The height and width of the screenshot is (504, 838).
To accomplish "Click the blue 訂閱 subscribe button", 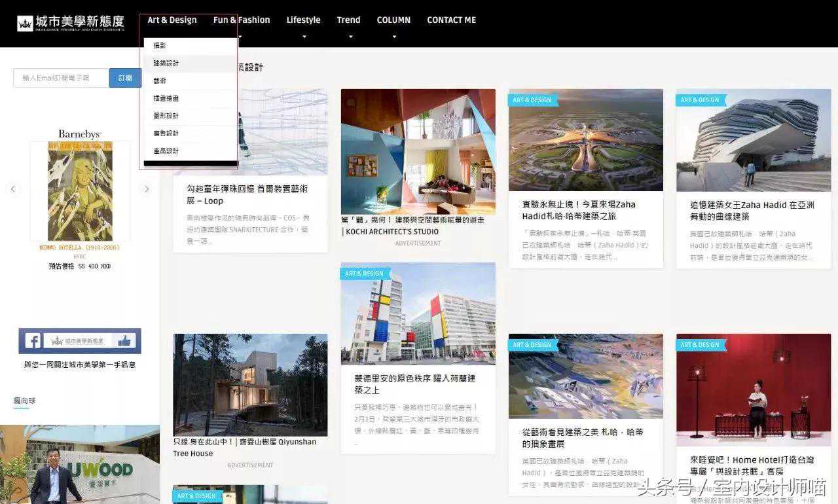I will point(125,78).
